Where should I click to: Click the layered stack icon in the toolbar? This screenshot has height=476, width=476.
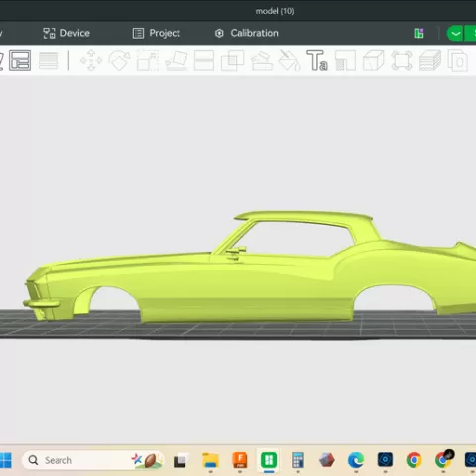tap(430, 60)
